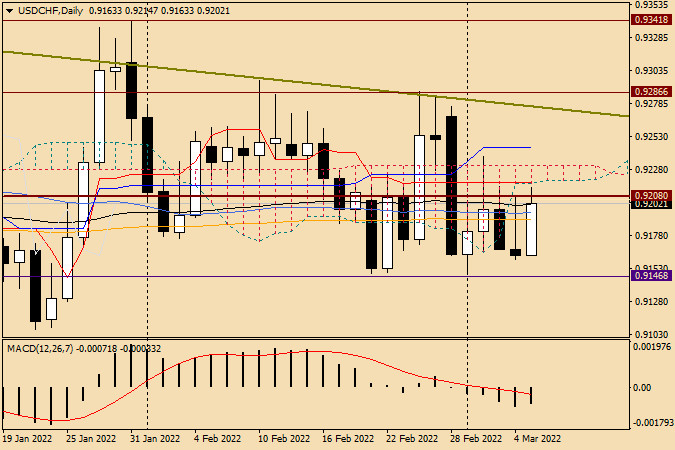
Task: Click the 22 Feb 2022 date label
Action: click(x=412, y=438)
